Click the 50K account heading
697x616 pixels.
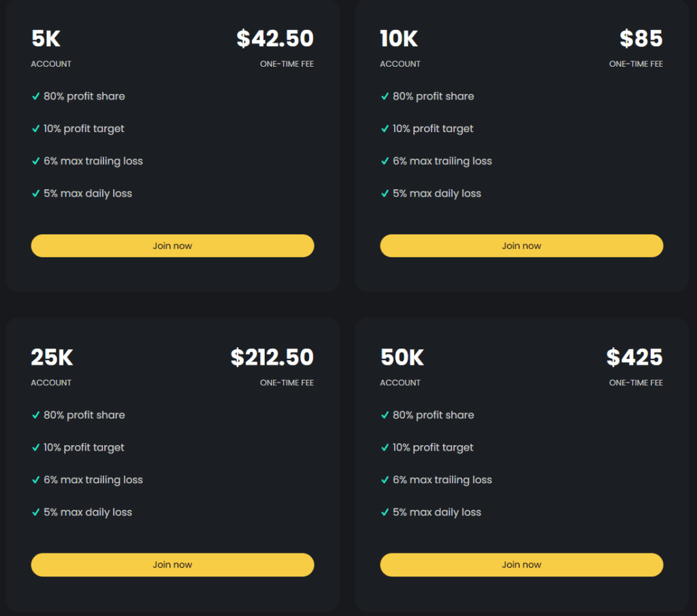pyautogui.click(x=402, y=357)
